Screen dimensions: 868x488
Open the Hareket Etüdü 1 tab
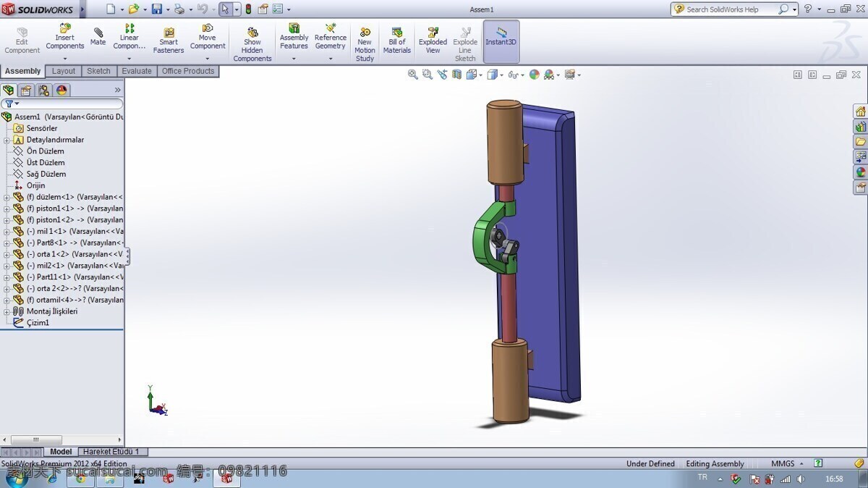tap(111, 452)
